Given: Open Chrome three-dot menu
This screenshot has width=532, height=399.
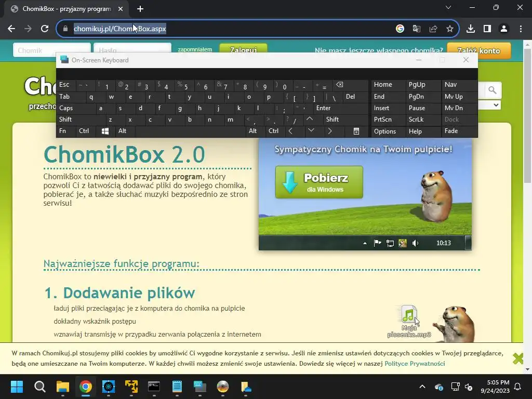Looking at the screenshot, I should 521,29.
